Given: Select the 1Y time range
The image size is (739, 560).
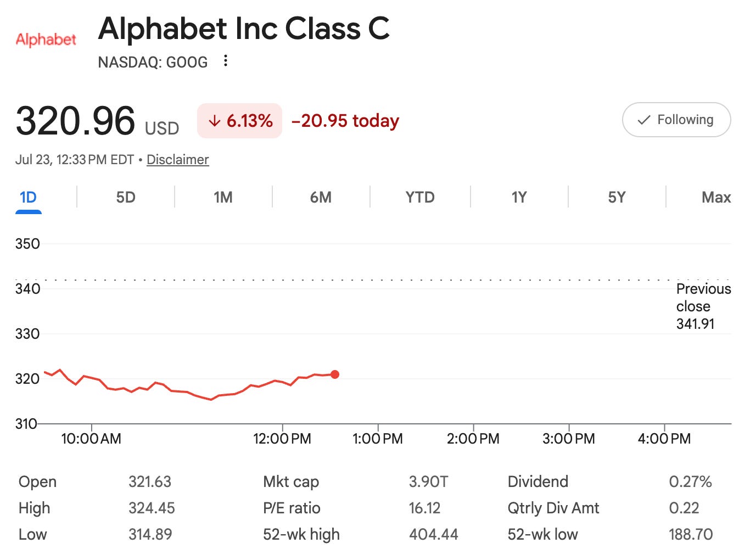Looking at the screenshot, I should [x=519, y=197].
